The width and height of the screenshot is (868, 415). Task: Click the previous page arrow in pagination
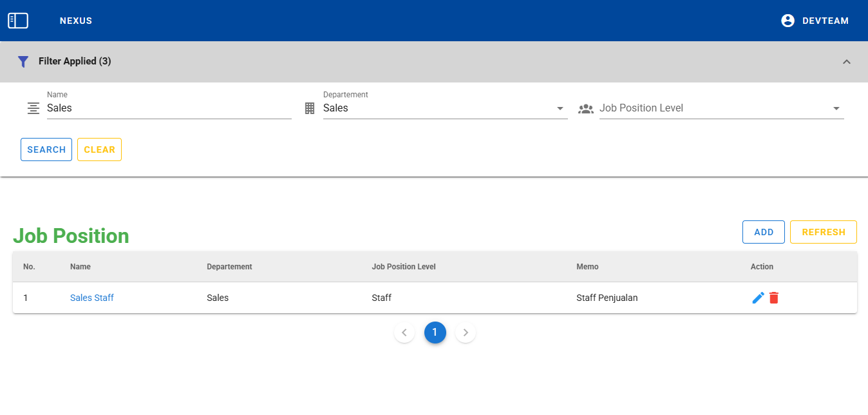click(404, 333)
